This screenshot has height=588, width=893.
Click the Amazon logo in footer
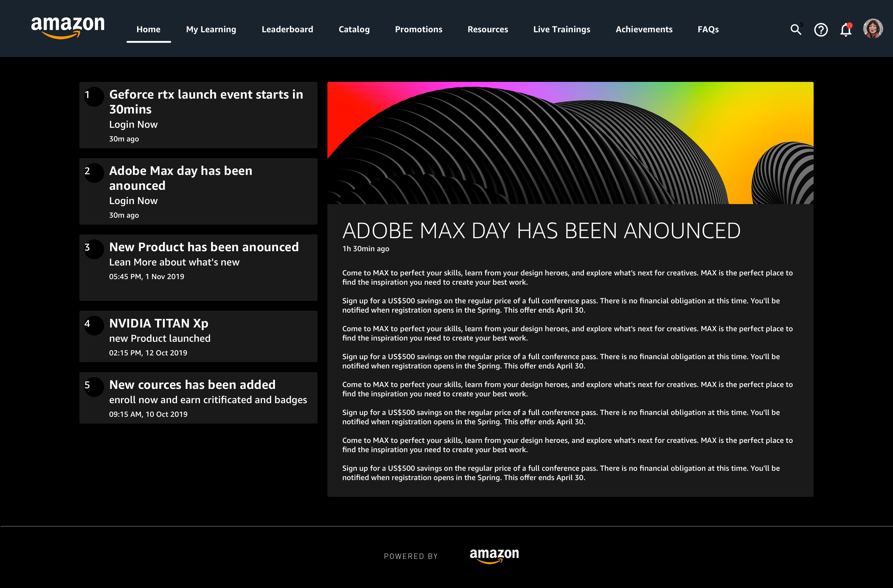click(494, 556)
